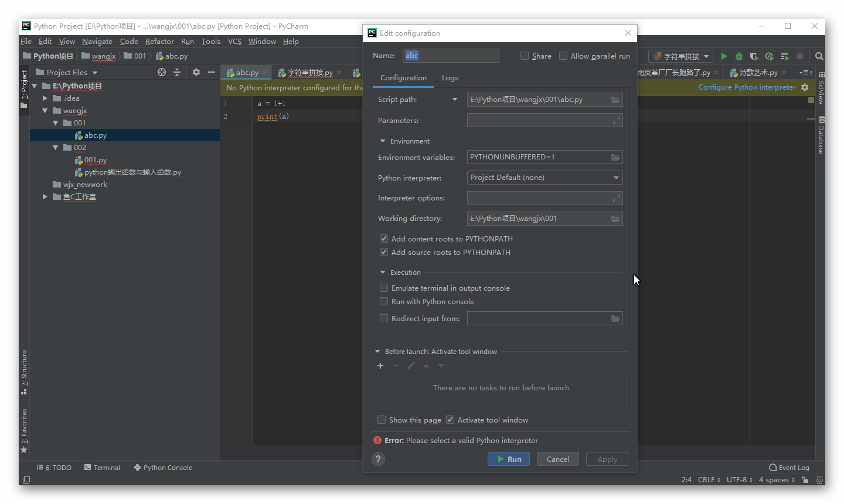Click the Collapse All icon in Project panel
This screenshot has height=504, width=844.
point(177,72)
